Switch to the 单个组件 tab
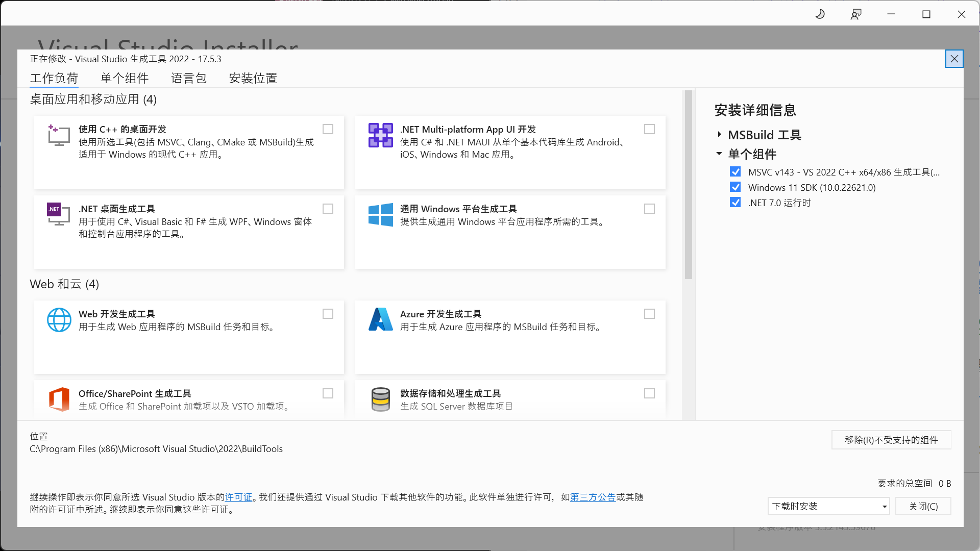The height and width of the screenshot is (551, 980). (125, 78)
